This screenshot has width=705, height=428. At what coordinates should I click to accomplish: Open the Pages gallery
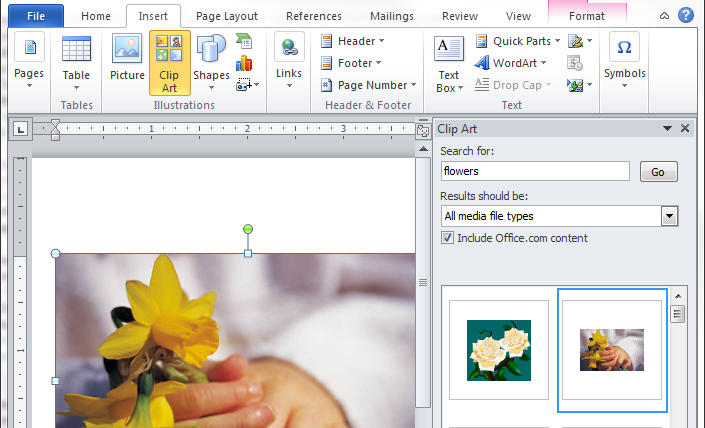click(29, 61)
